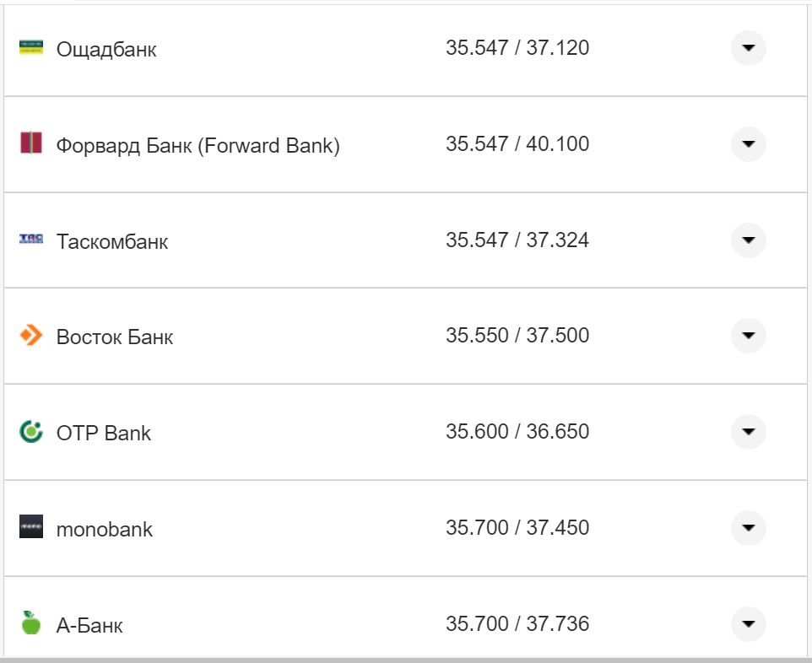Select the monobank name text

105,530
